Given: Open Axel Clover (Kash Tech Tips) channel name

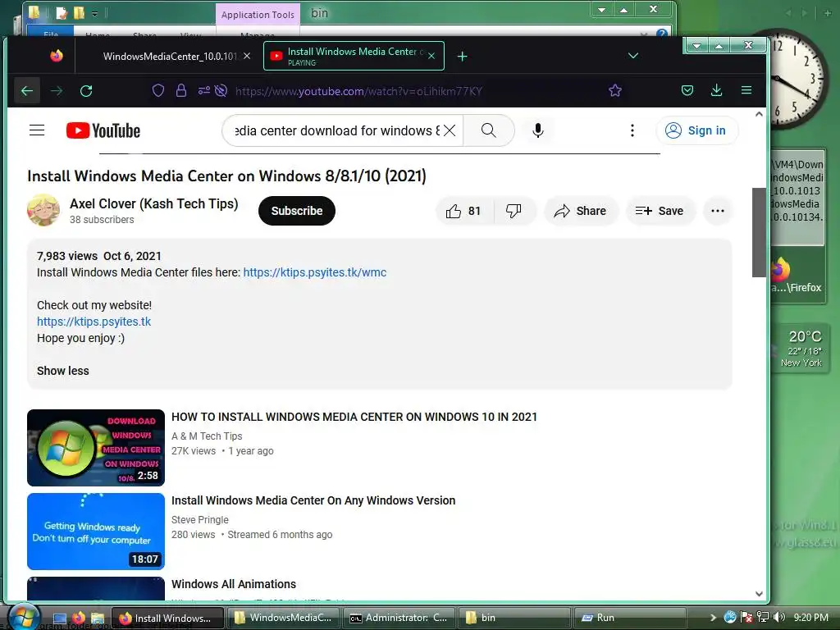Looking at the screenshot, I should (x=153, y=203).
